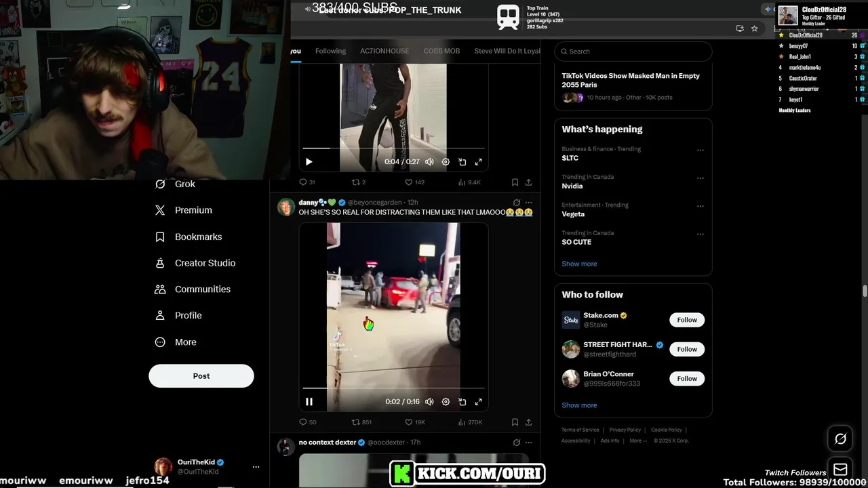Open the Privacy Policy link
The height and width of the screenshot is (488, 868).
[x=625, y=430]
